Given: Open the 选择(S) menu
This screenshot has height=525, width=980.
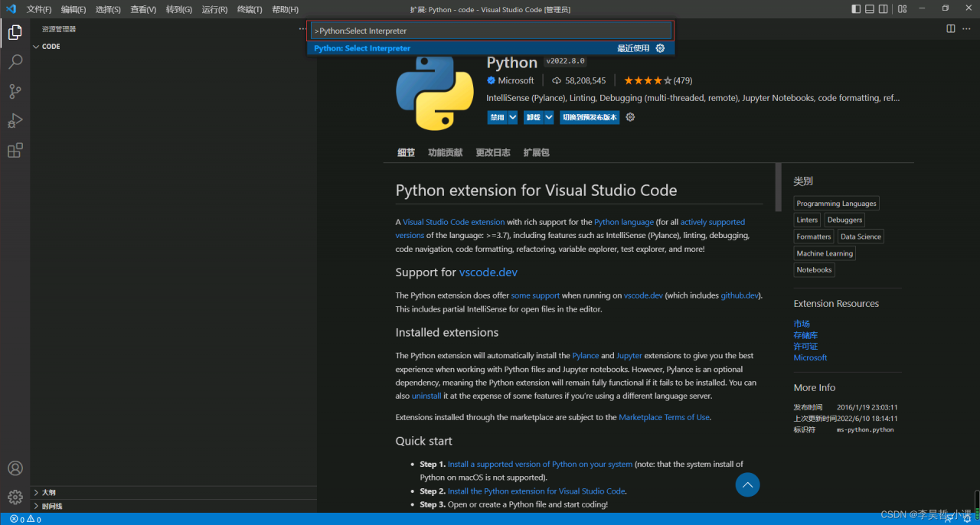Looking at the screenshot, I should coord(108,9).
